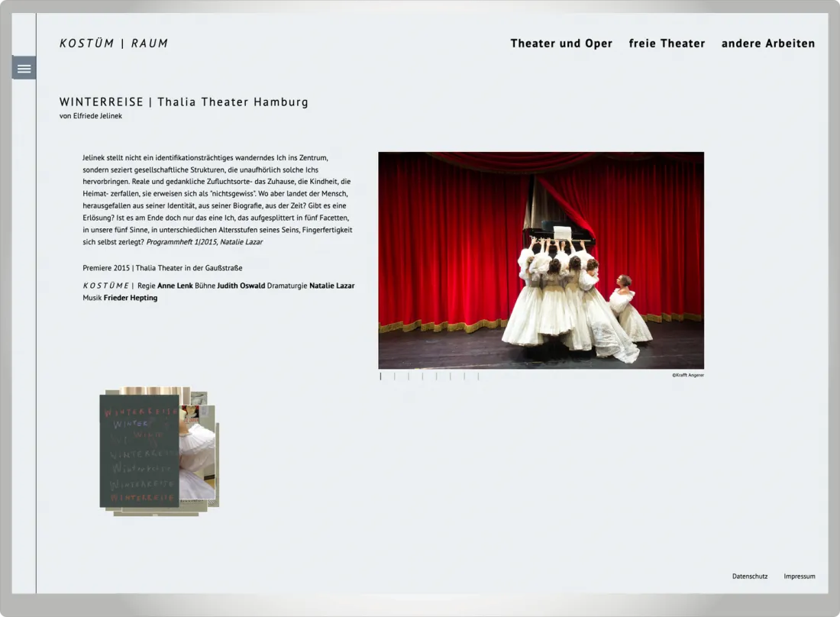Click the KOSTÜM | RAUM site logo
The height and width of the screenshot is (617, 840).
113,44
